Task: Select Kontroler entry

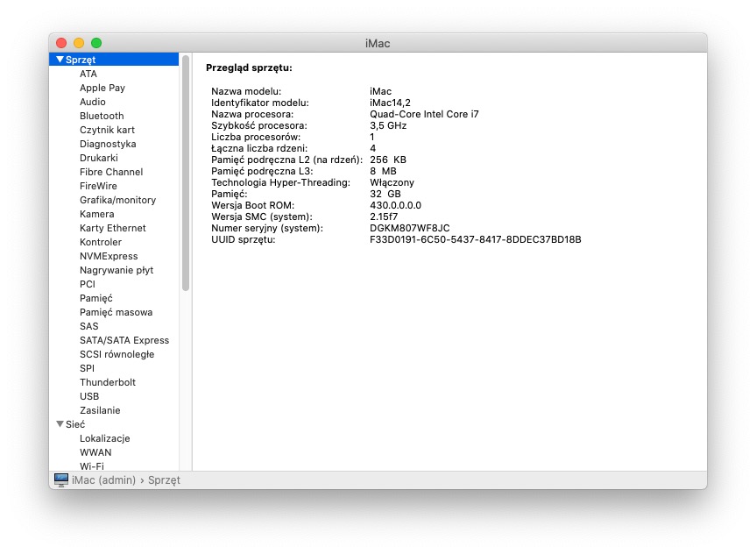Action: (101, 242)
